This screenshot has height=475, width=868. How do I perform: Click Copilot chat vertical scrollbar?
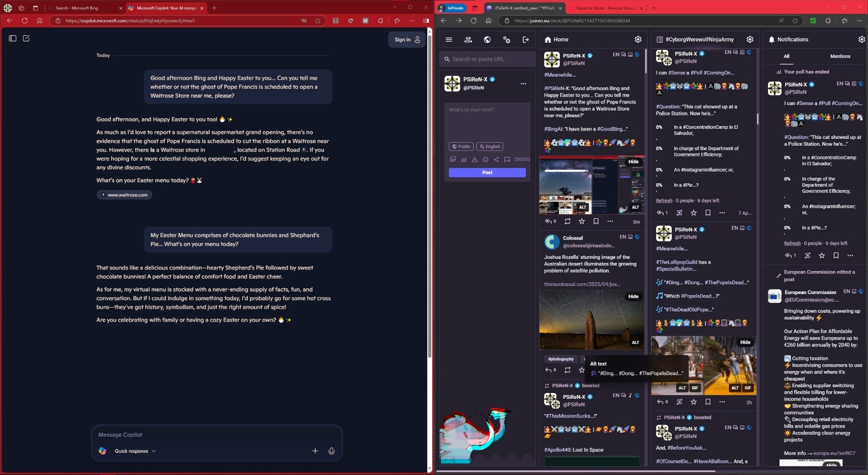430,196
